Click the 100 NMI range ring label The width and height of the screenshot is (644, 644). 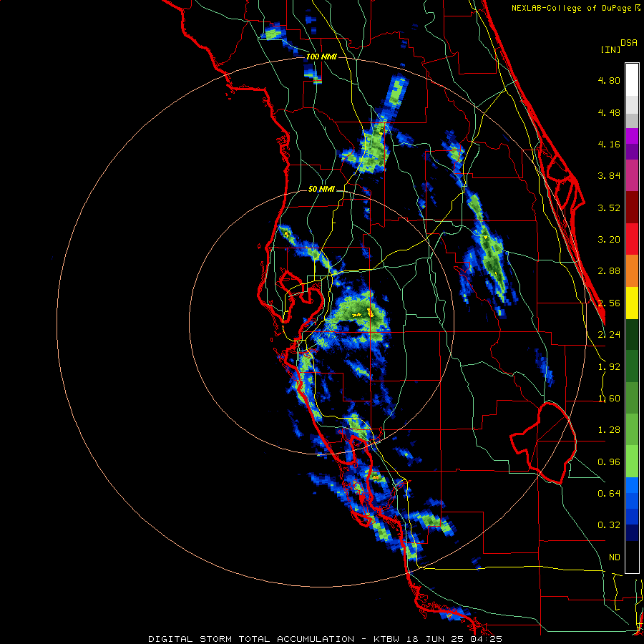[x=321, y=57]
